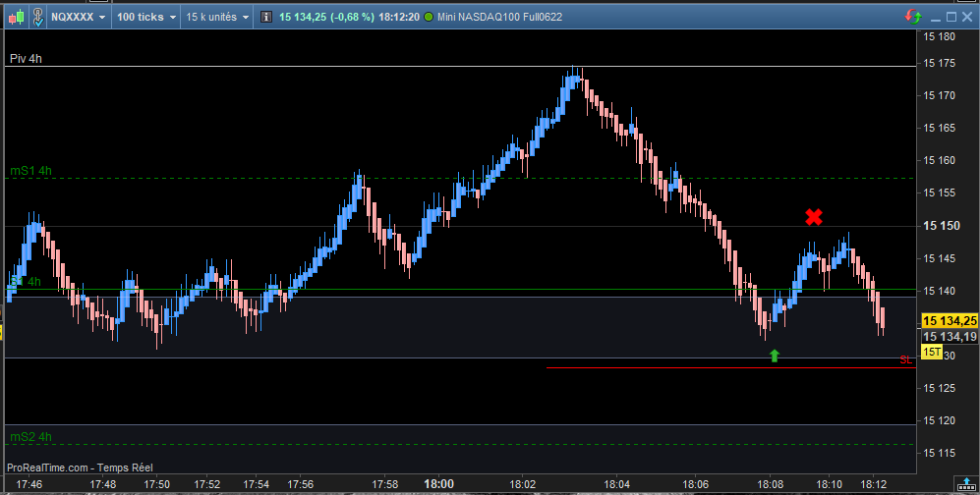Image resolution: width=980 pixels, height=495 pixels.
Task: Select the red stop-loss horizontal line
Action: [731, 367]
